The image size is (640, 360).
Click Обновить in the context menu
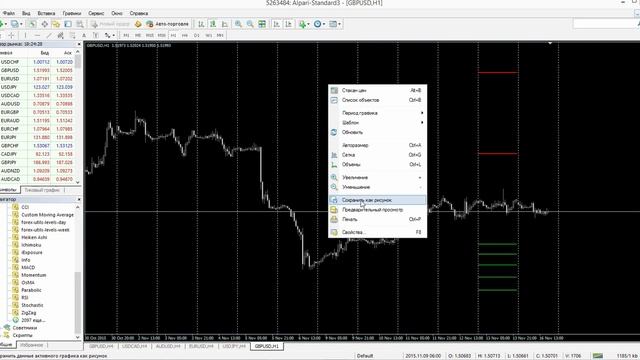pyautogui.click(x=378, y=132)
